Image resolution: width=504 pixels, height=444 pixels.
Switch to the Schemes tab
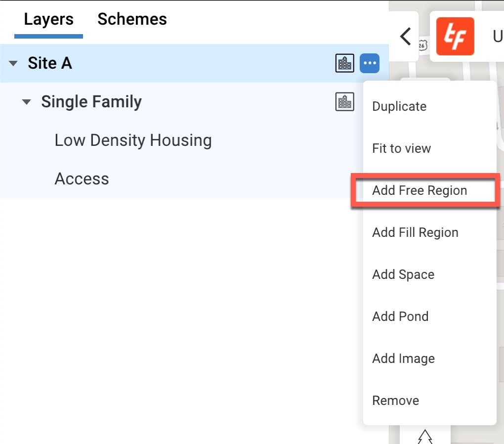coord(131,19)
